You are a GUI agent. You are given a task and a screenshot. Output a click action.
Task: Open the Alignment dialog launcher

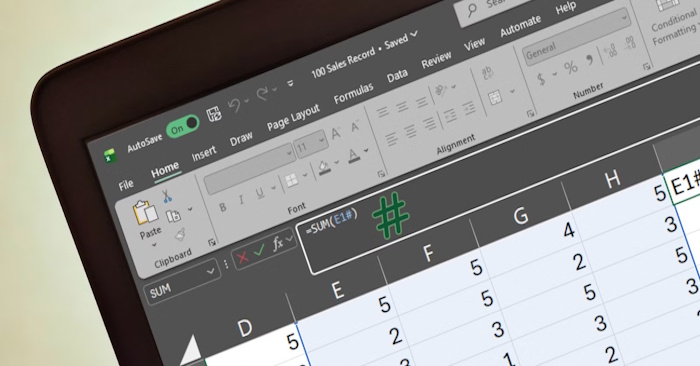[530, 114]
